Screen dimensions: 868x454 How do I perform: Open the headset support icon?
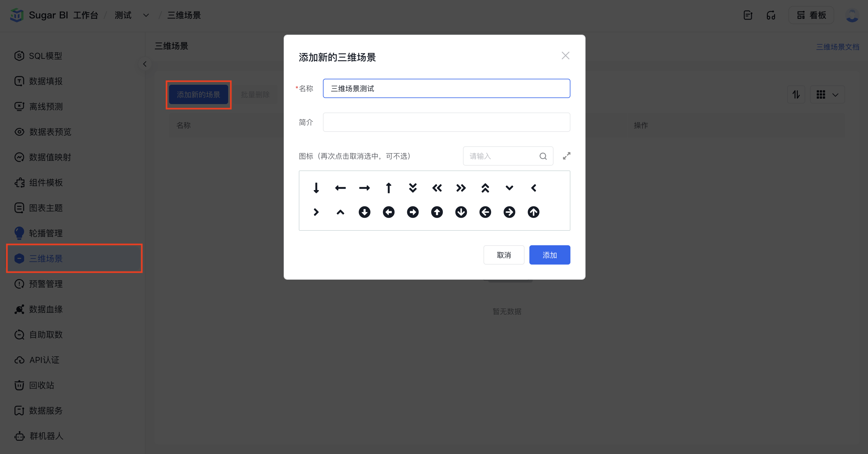click(771, 15)
